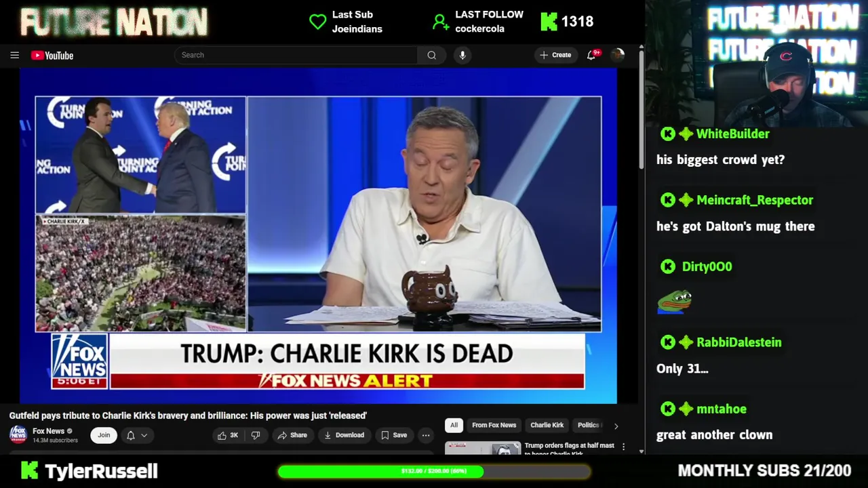
Task: Select the Politics filter chip
Action: 588,425
